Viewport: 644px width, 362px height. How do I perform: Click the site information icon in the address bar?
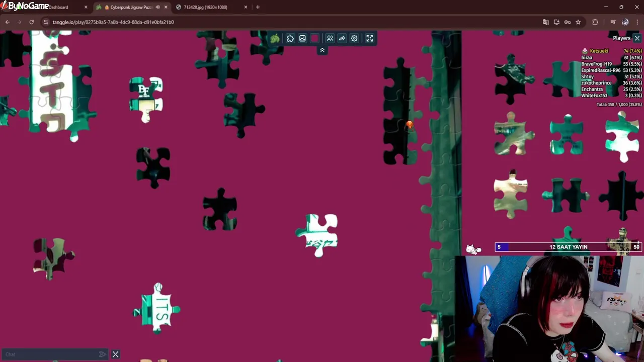[x=46, y=22]
